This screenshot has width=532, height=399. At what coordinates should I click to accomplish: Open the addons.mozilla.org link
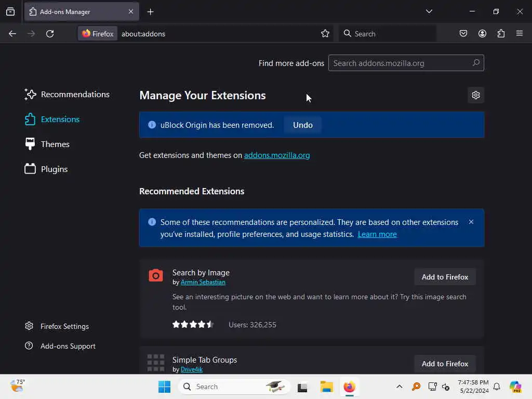tap(277, 155)
